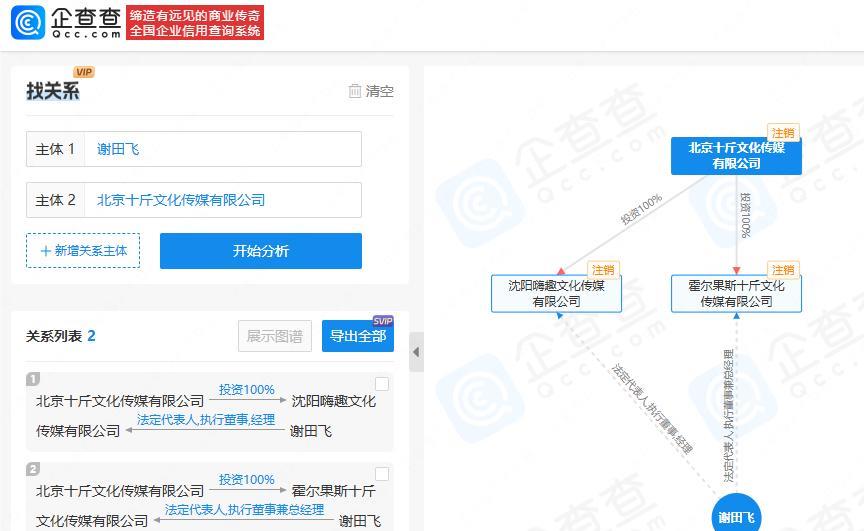Image resolution: width=864 pixels, height=531 pixels.
Task: Click the 开始分析 button
Action: pos(261,251)
